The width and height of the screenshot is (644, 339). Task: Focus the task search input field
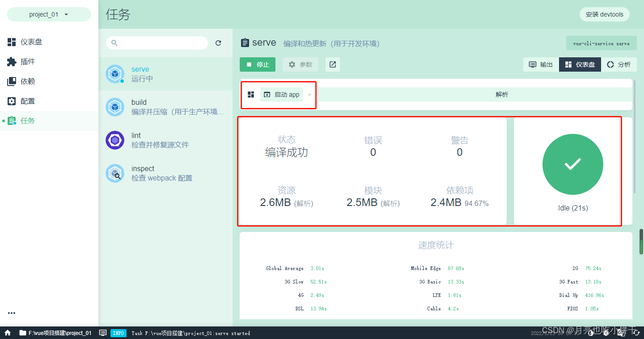pos(157,43)
